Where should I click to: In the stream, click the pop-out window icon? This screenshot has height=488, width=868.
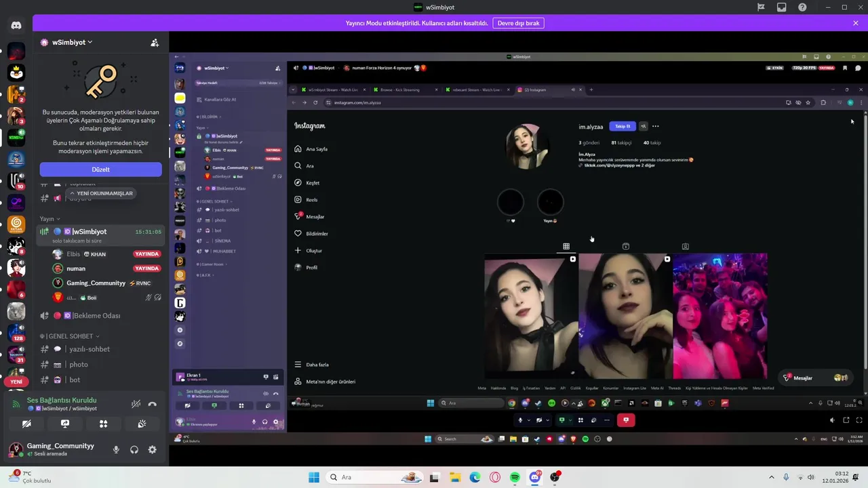(x=846, y=420)
